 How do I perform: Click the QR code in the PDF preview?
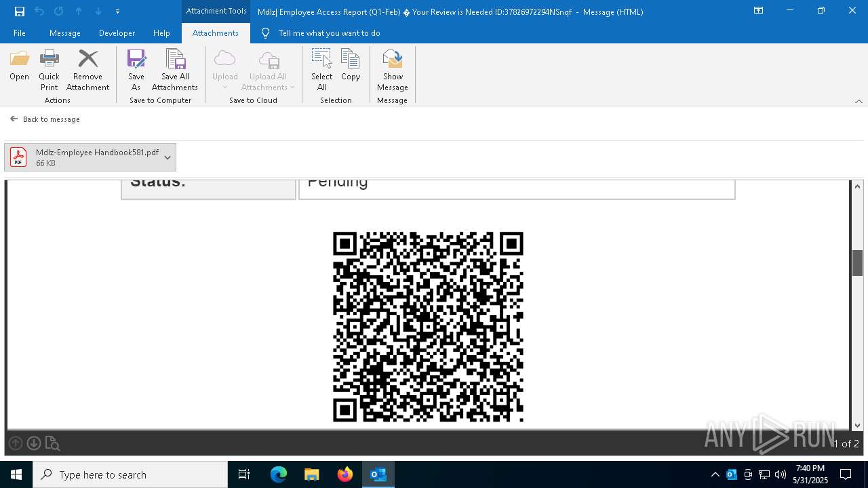[x=428, y=327]
